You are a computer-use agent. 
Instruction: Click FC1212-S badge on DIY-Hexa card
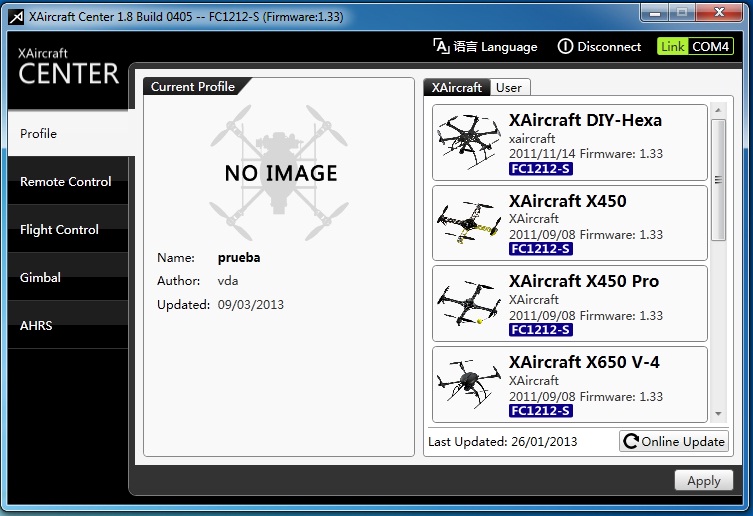(x=541, y=169)
